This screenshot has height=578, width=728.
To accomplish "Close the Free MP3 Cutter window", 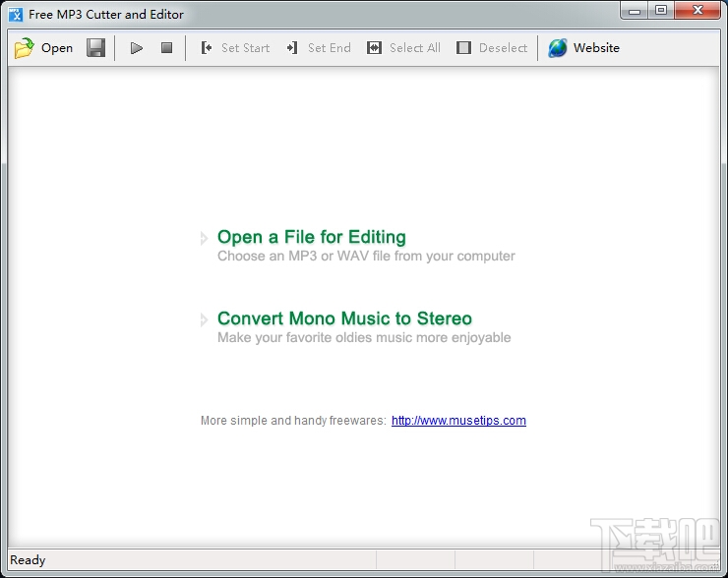I will tap(698, 11).
